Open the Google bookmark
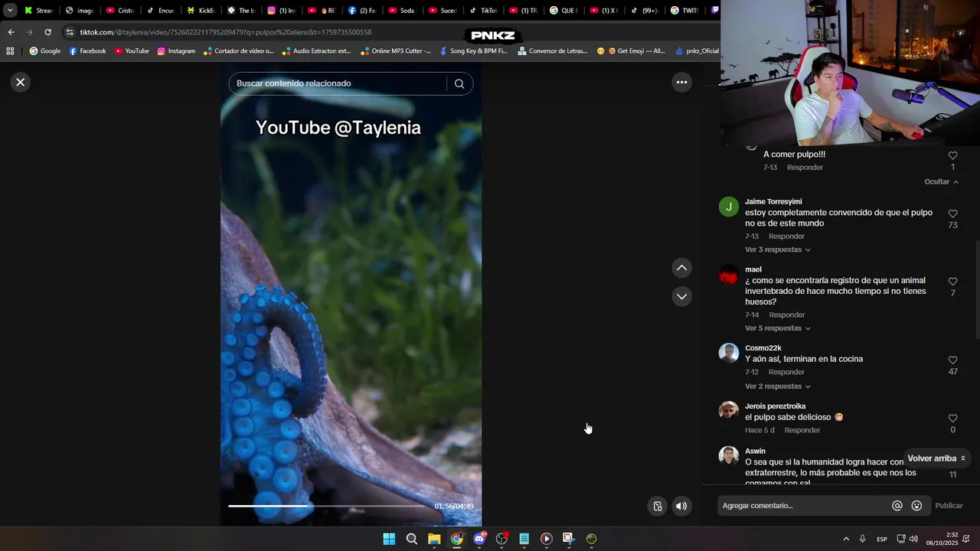The width and height of the screenshot is (980, 551). pos(44,51)
